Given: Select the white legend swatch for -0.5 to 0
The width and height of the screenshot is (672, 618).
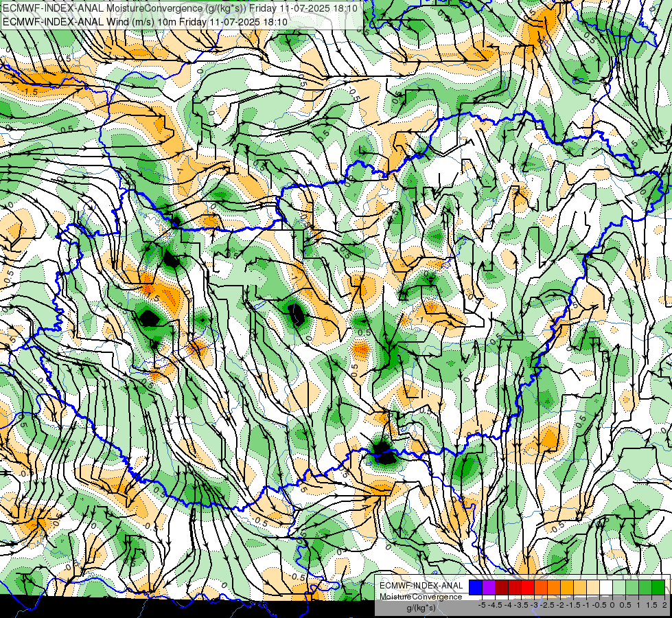Looking at the screenshot, I should [606, 588].
